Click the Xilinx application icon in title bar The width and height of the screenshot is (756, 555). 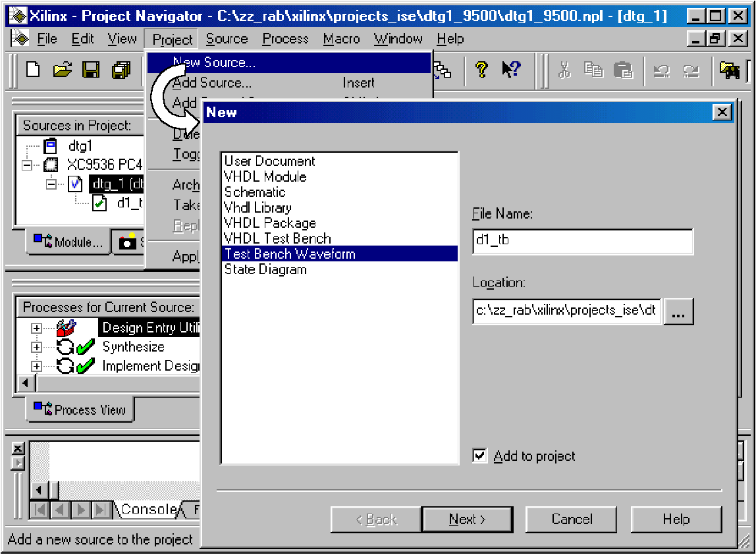18,16
